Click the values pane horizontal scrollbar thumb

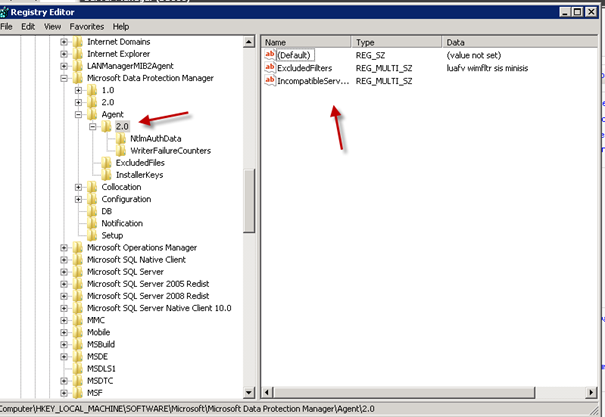(404, 393)
